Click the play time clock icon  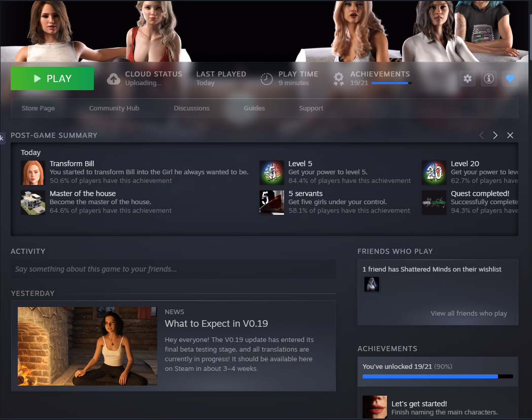tap(267, 79)
